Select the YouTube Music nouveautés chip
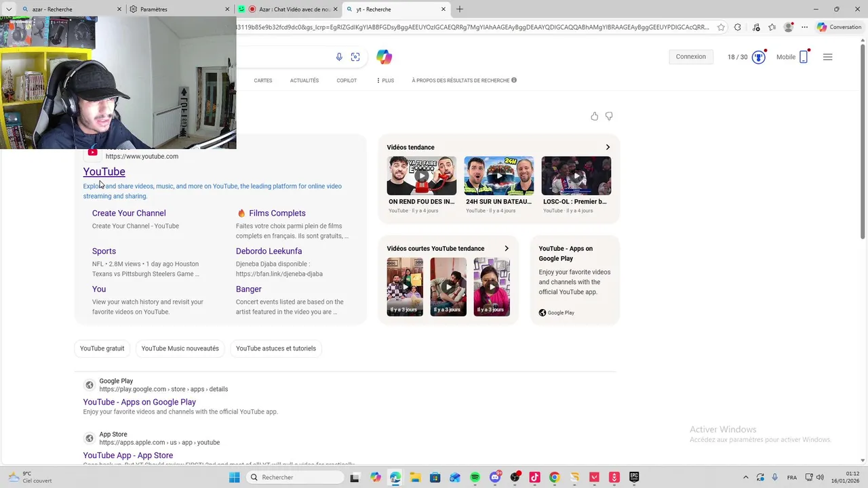The height and width of the screenshot is (488, 868). (180, 348)
